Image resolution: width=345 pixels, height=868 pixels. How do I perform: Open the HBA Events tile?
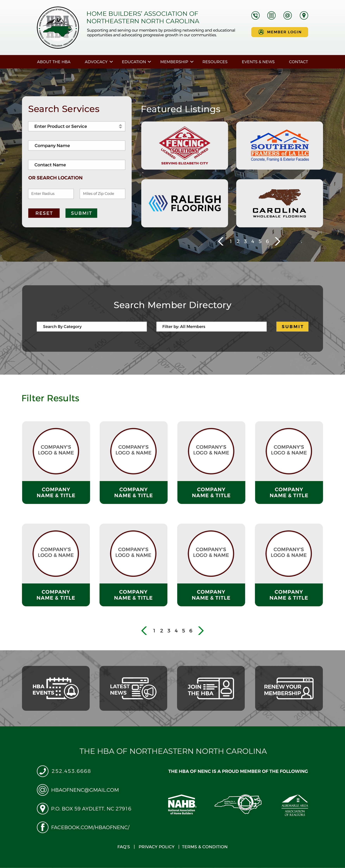[x=56, y=688]
